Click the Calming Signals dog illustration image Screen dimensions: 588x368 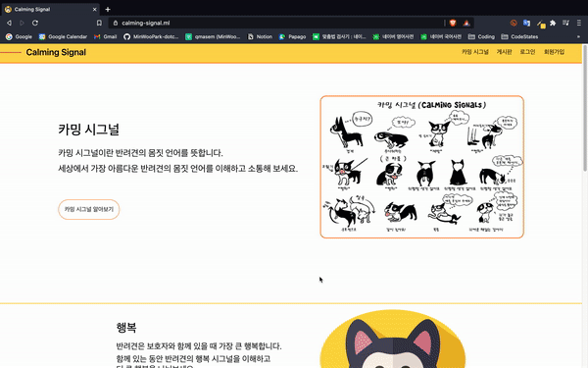tap(421, 167)
